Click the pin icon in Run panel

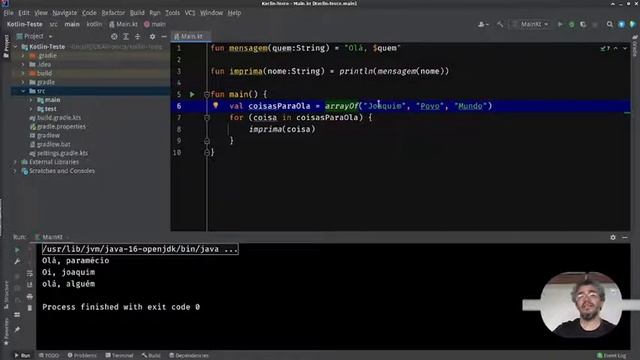tap(17, 329)
